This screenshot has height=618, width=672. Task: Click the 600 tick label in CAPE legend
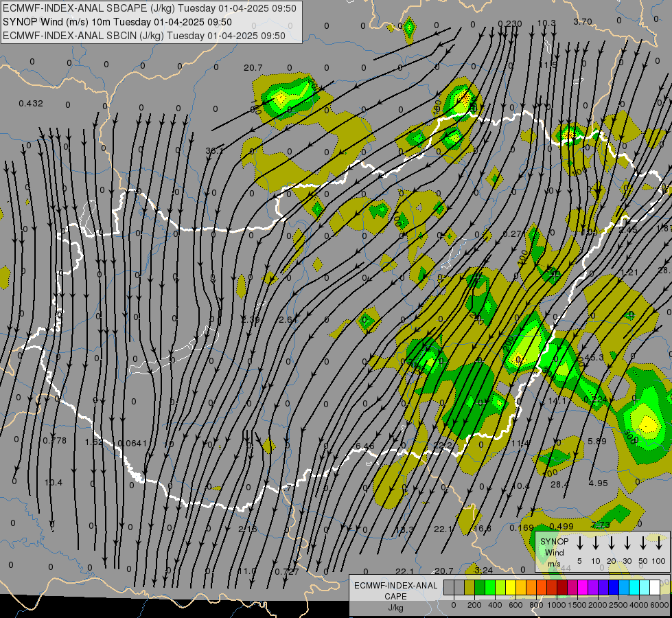[x=515, y=605]
